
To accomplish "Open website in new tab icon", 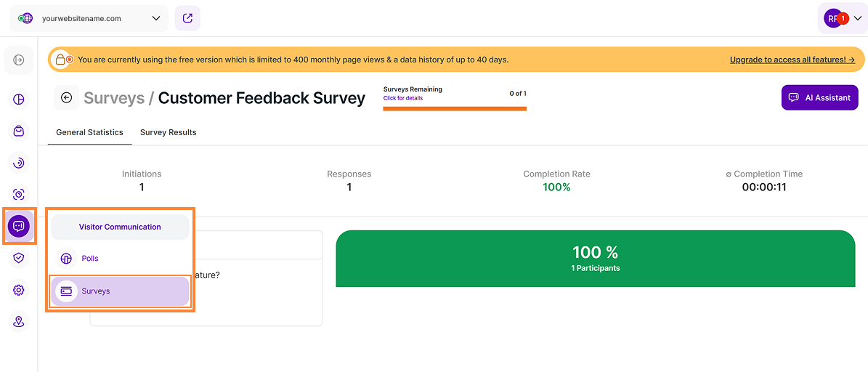I will tap(187, 18).
